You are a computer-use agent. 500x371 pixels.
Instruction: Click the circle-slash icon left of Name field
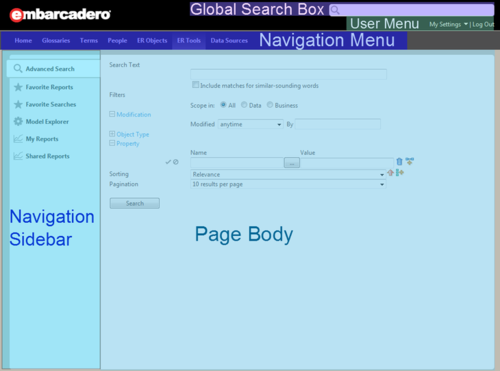pyautogui.click(x=176, y=162)
